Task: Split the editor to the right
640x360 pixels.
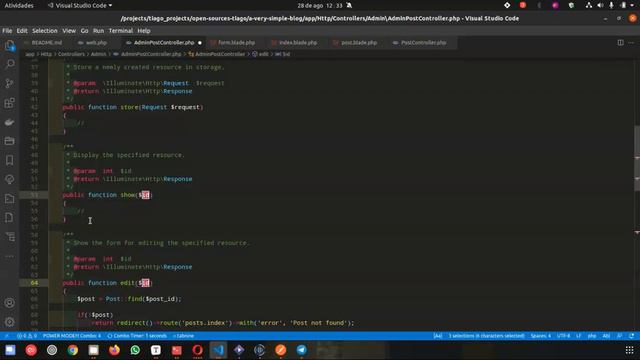Action: click(x=620, y=42)
